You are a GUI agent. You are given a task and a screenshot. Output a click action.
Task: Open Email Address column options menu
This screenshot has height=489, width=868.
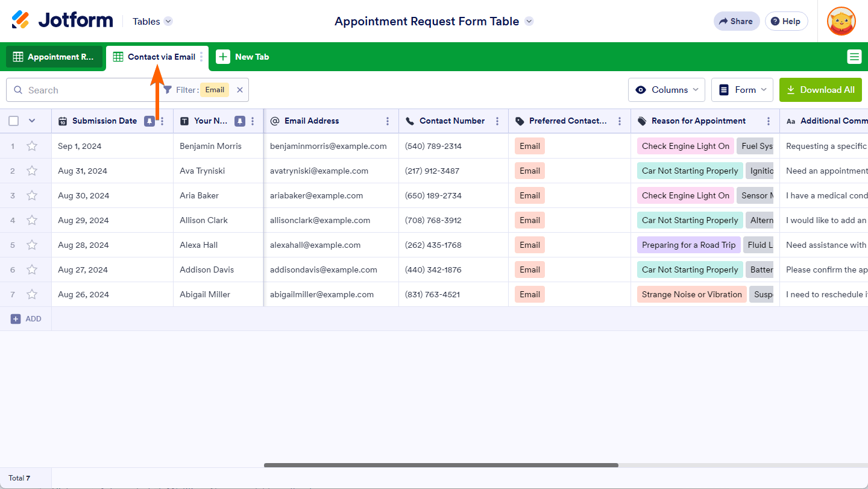point(388,121)
